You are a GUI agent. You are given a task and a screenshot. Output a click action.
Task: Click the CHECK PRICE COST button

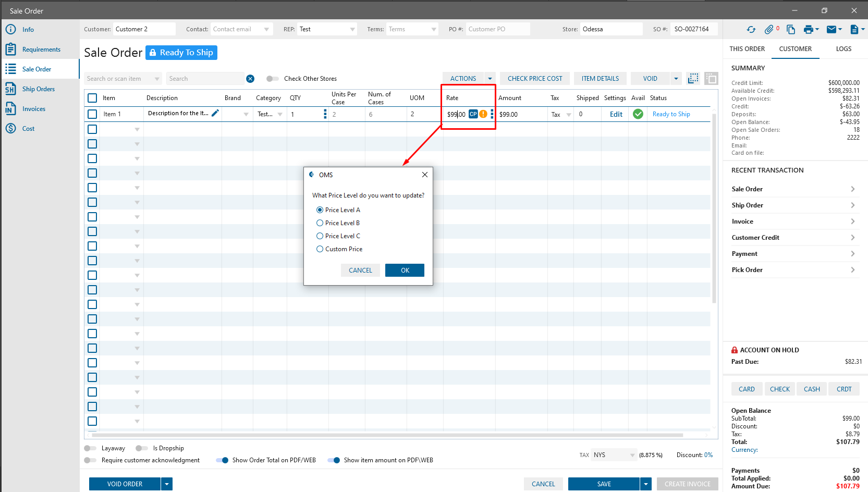coord(535,79)
